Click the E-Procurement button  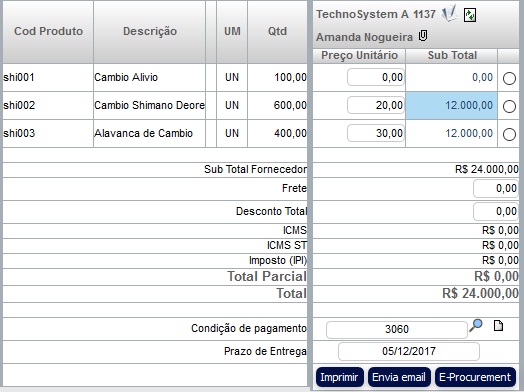(x=475, y=377)
